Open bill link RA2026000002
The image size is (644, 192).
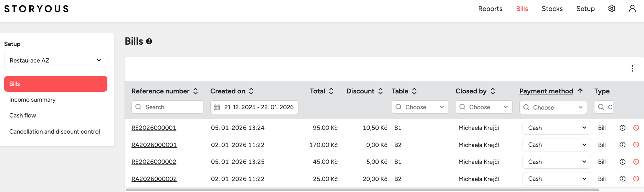154,179
